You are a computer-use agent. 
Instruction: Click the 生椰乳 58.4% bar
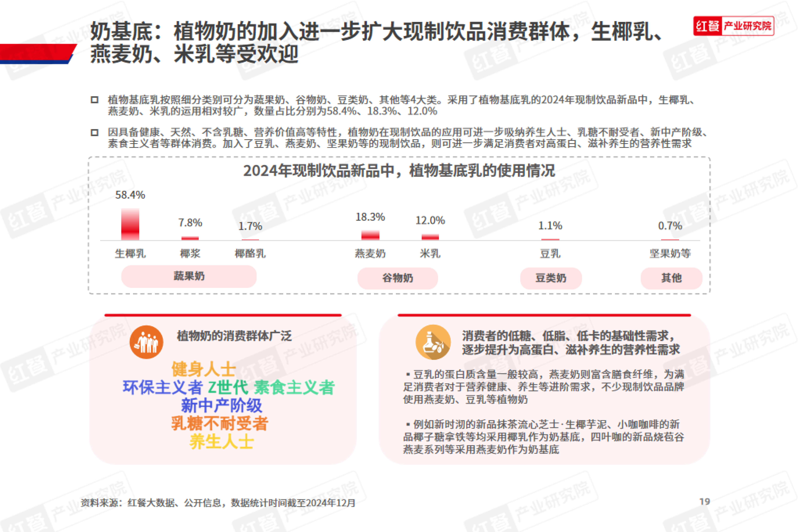(x=130, y=224)
